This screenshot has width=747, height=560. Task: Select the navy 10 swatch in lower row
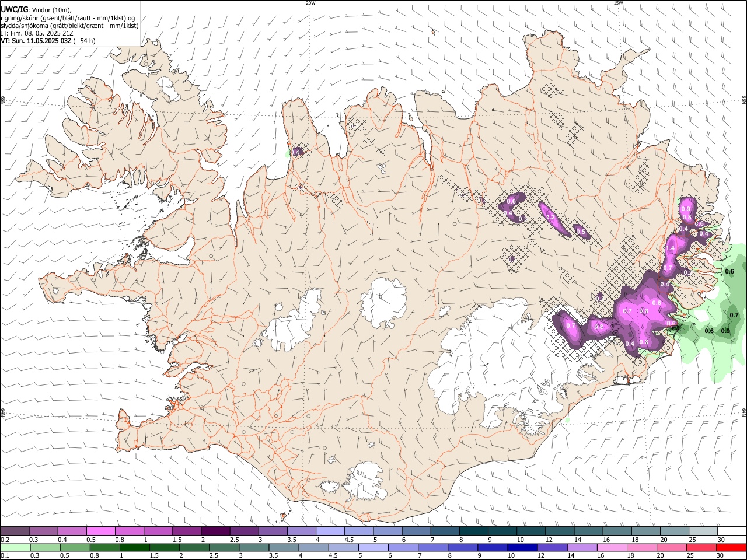(x=522, y=548)
